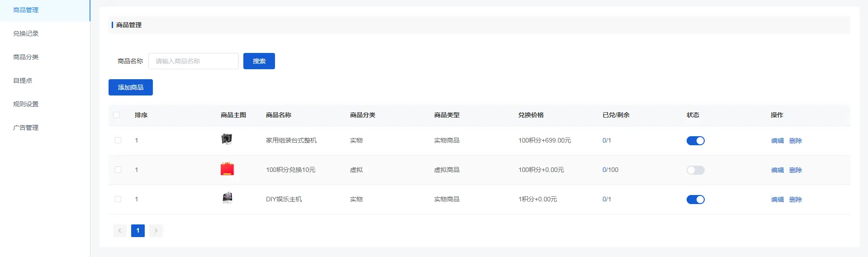Go to previous page with left arrow
This screenshot has height=257, width=868.
pos(120,231)
